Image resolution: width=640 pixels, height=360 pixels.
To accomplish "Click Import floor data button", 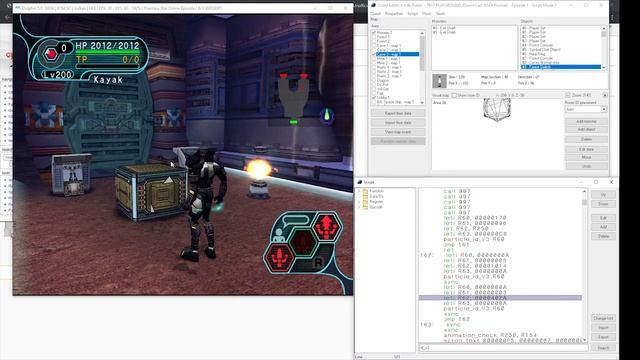I will [x=398, y=122].
